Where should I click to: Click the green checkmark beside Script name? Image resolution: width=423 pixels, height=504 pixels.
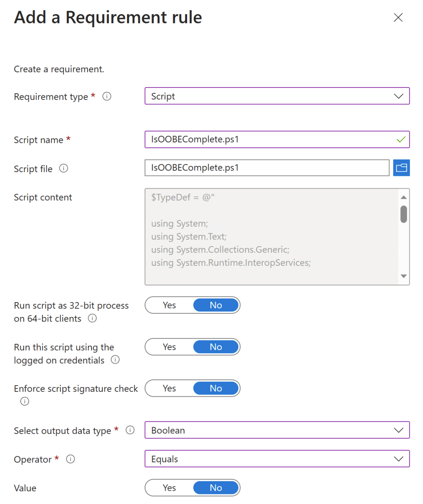pyautogui.click(x=400, y=140)
